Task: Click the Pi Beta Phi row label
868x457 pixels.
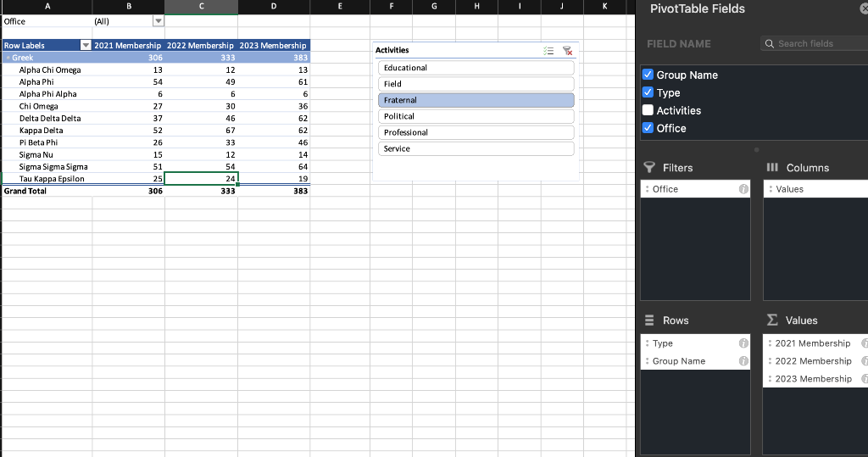Action: coord(38,142)
